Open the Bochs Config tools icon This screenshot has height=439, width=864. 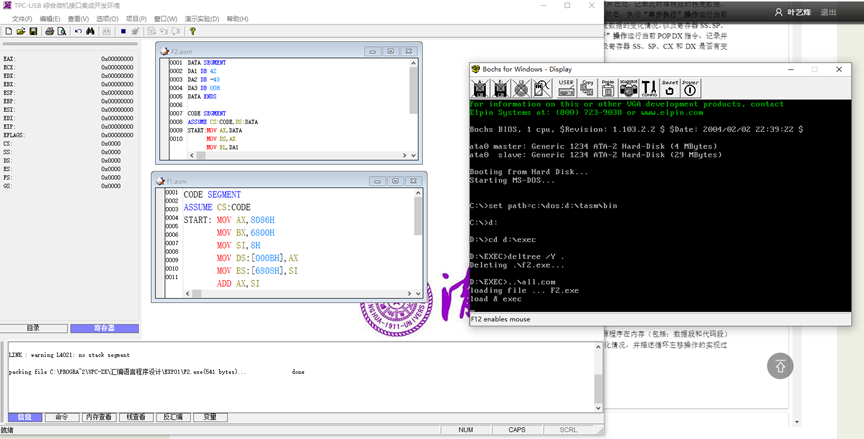pos(649,88)
